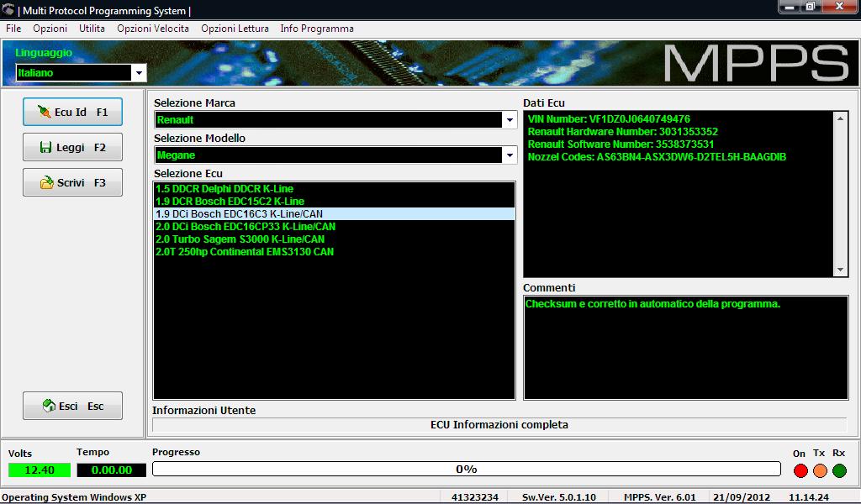Open the Info Programma menu
This screenshot has width=861, height=504.
point(317,29)
